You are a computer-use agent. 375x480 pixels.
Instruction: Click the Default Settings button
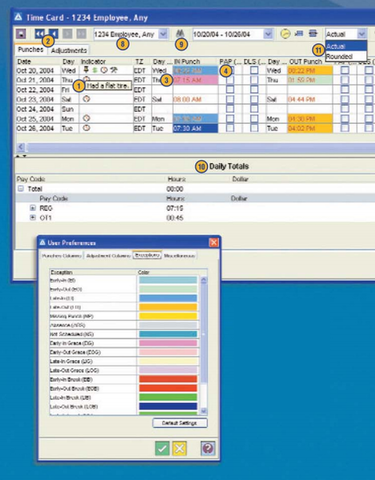[x=180, y=423]
